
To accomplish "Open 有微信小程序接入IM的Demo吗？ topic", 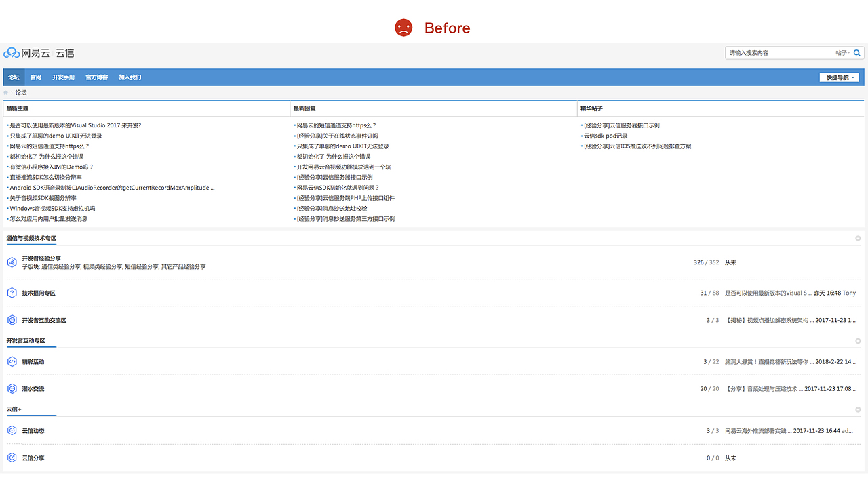I will [x=52, y=167].
